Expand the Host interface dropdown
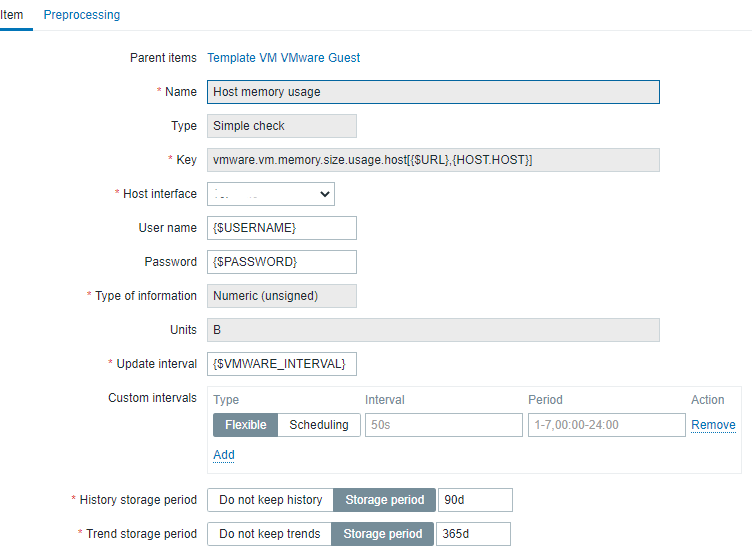The width and height of the screenshot is (752, 549). tap(271, 194)
